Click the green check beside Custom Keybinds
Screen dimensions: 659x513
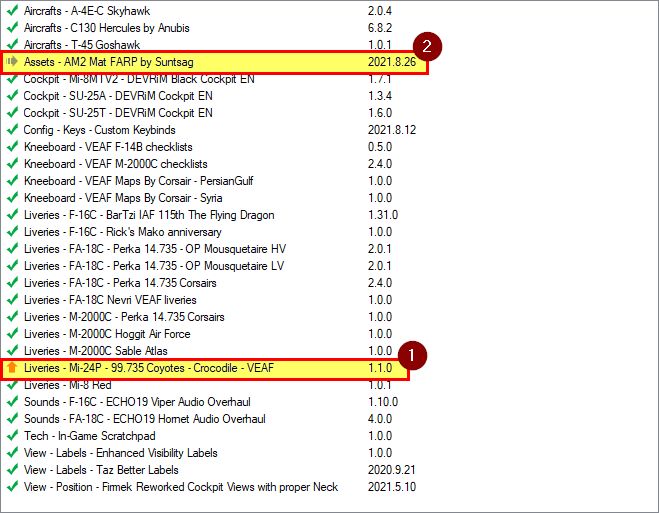[x=12, y=130]
